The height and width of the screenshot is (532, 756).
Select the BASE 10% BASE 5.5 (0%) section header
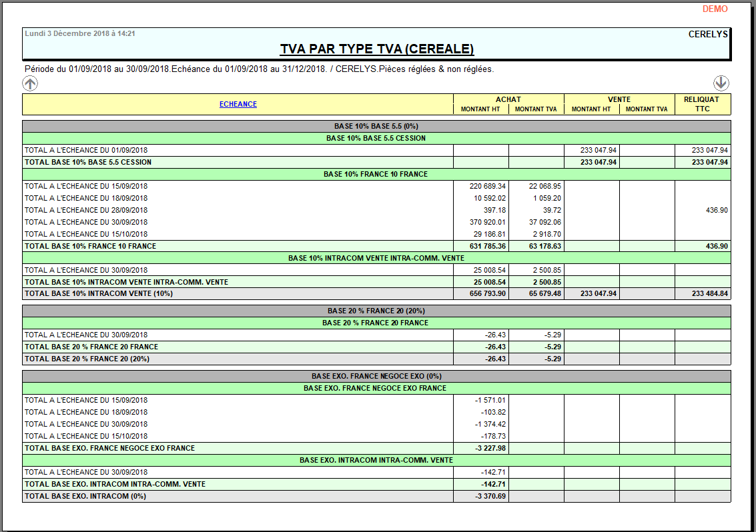click(x=376, y=126)
